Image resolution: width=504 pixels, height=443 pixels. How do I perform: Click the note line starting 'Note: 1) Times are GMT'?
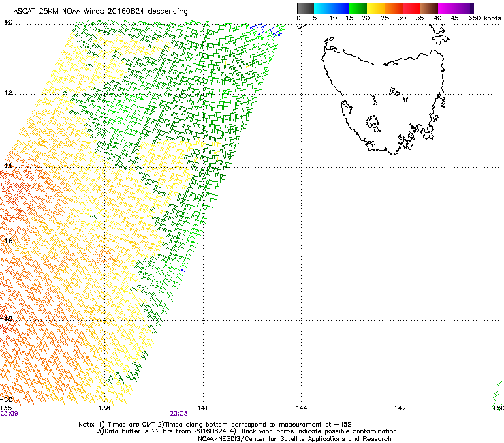tap(215, 425)
